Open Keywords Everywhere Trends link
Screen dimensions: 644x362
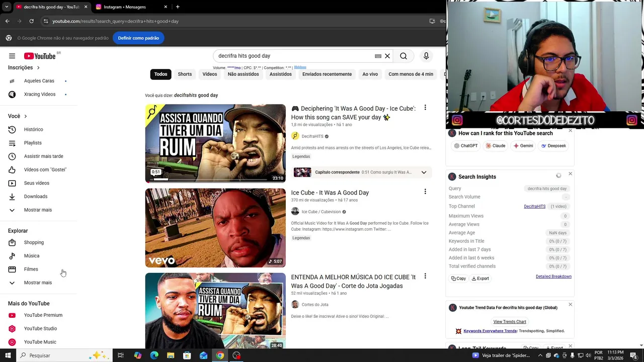(x=490, y=331)
